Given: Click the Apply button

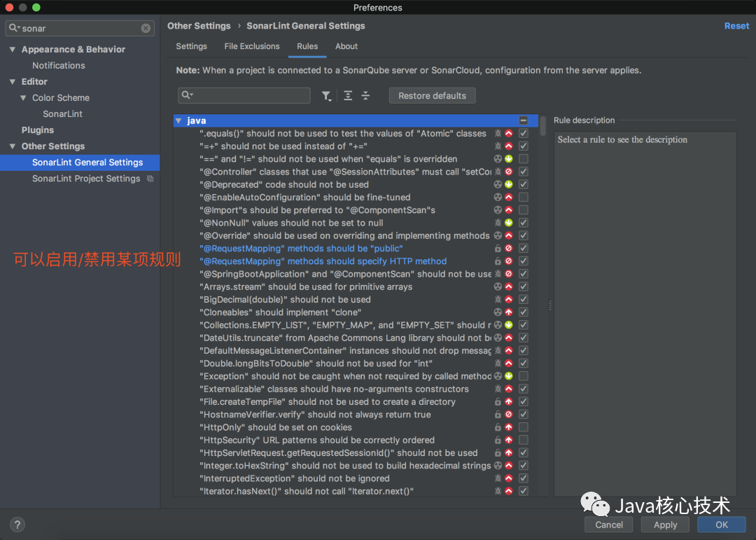Looking at the screenshot, I should pos(666,525).
